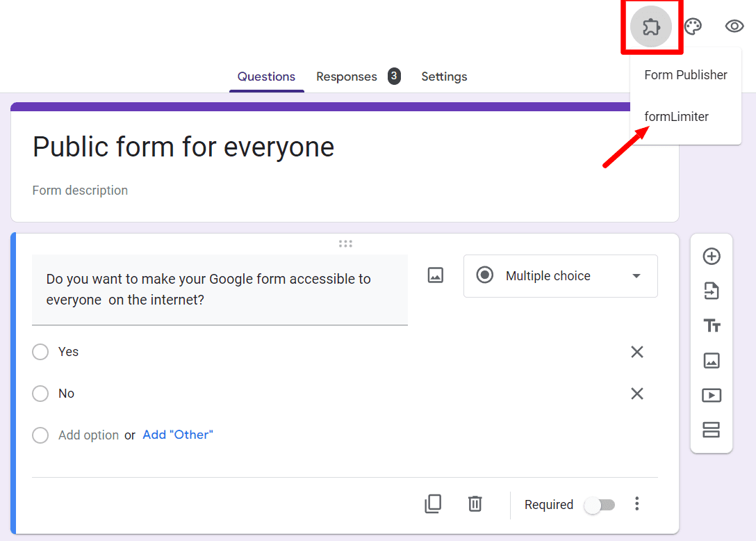Choose formLimiter from add-ons menu
This screenshot has width=756, height=541.
[677, 117]
